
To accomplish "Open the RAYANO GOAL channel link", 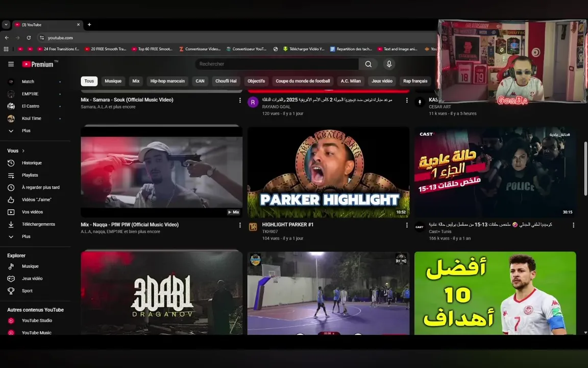I will coord(276,107).
